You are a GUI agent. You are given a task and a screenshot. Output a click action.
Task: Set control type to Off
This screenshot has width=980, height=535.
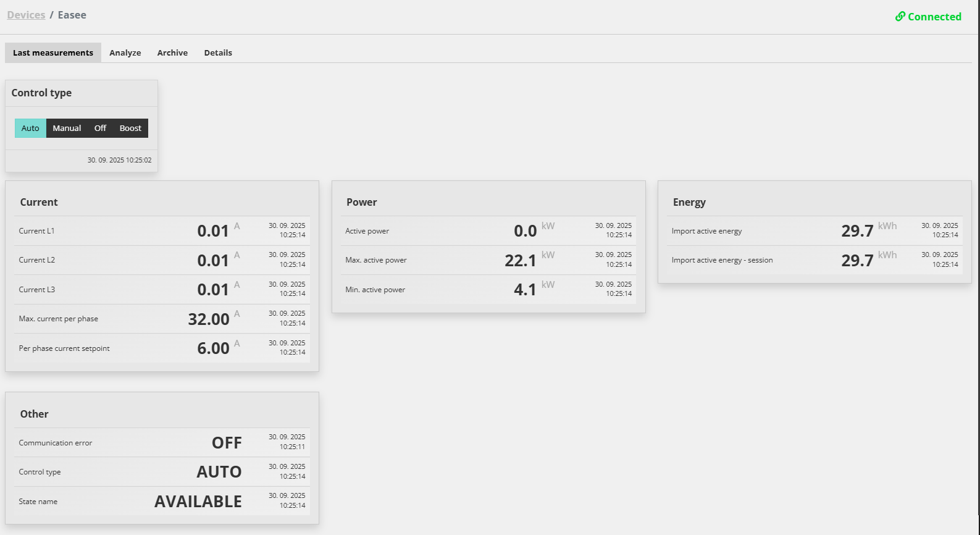(x=100, y=128)
